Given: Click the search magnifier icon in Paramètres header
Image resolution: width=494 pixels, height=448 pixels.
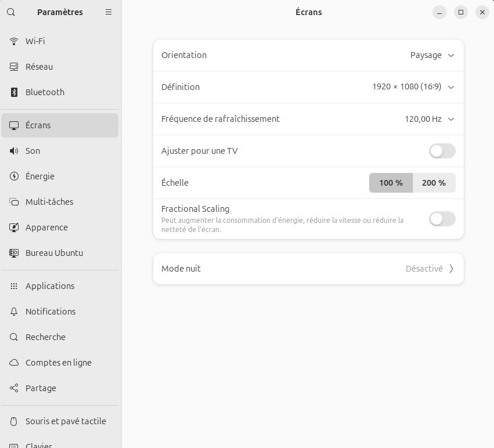Looking at the screenshot, I should point(11,12).
